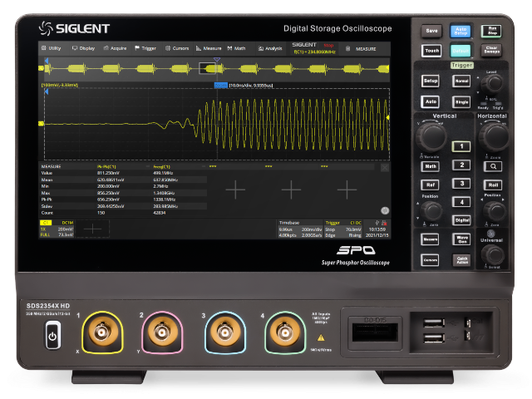Open the Acquire menu

[x=115, y=48]
